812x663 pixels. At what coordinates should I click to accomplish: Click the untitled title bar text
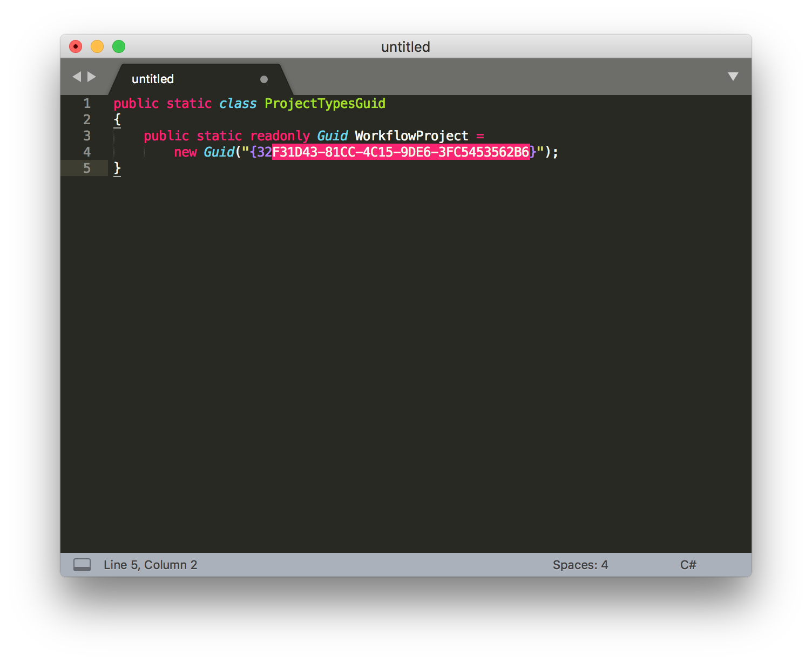point(405,47)
